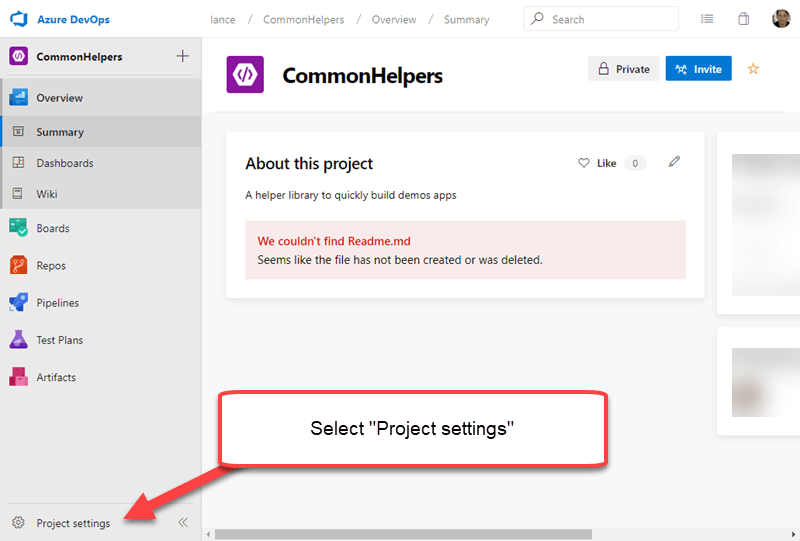Click the Dashboards grid icon
The image size is (800, 541).
18,162
